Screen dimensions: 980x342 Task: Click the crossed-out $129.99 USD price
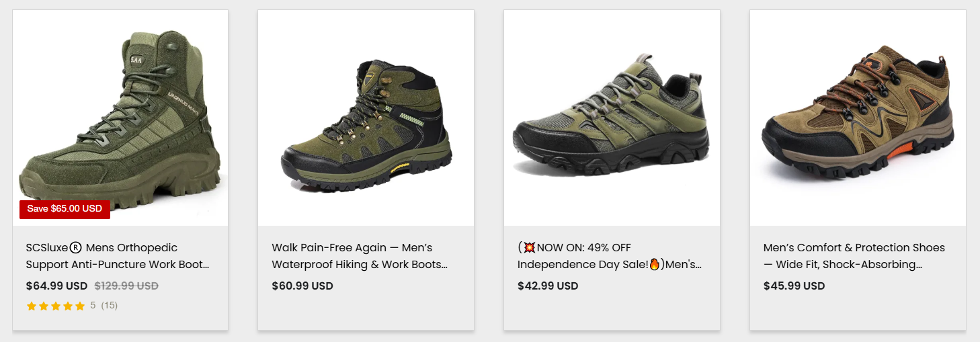point(126,286)
